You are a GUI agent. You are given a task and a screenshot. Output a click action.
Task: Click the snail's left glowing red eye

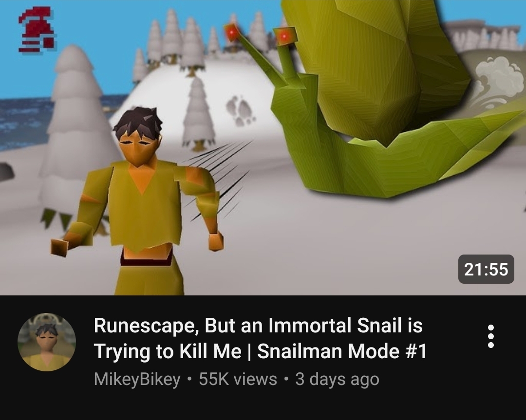coord(232,32)
